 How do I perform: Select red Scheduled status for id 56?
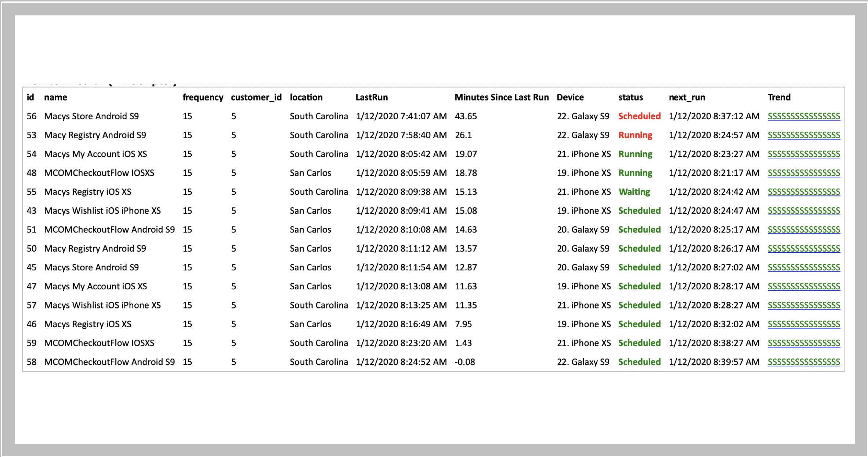(x=639, y=116)
